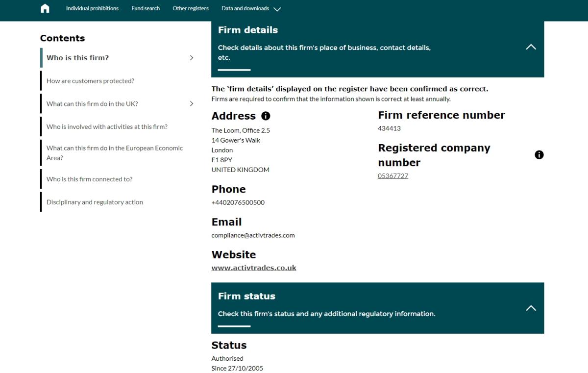Go to the home page icon

(x=45, y=8)
